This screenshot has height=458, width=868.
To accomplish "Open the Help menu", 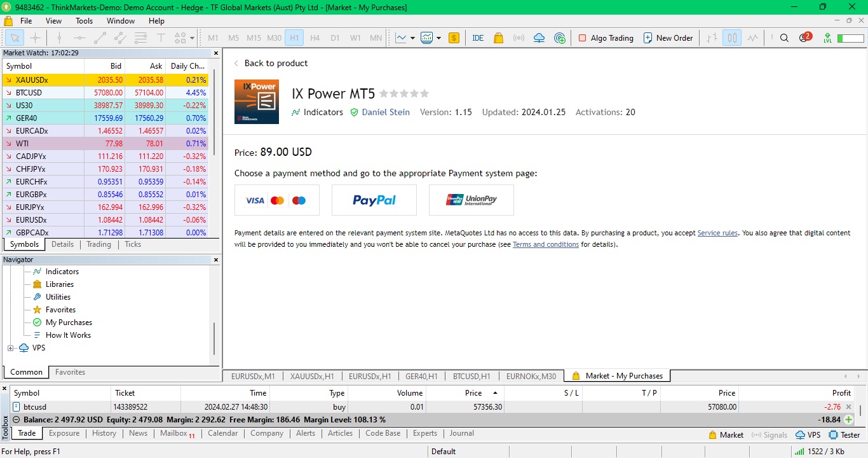I will click(156, 21).
